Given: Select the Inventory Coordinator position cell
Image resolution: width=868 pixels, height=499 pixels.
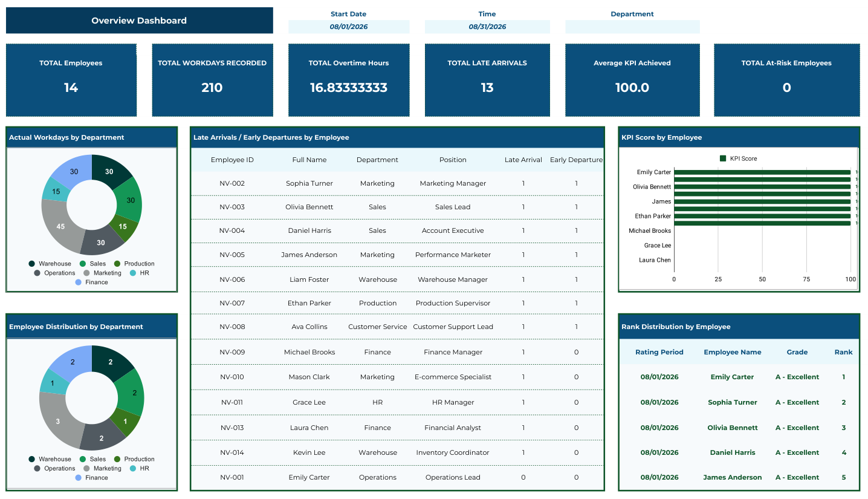Looking at the screenshot, I should 453,452.
